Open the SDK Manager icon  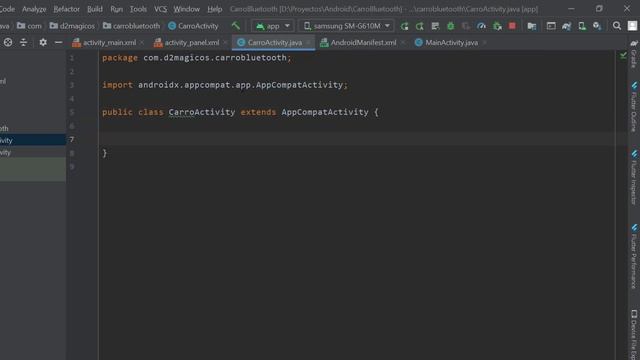pos(597,26)
